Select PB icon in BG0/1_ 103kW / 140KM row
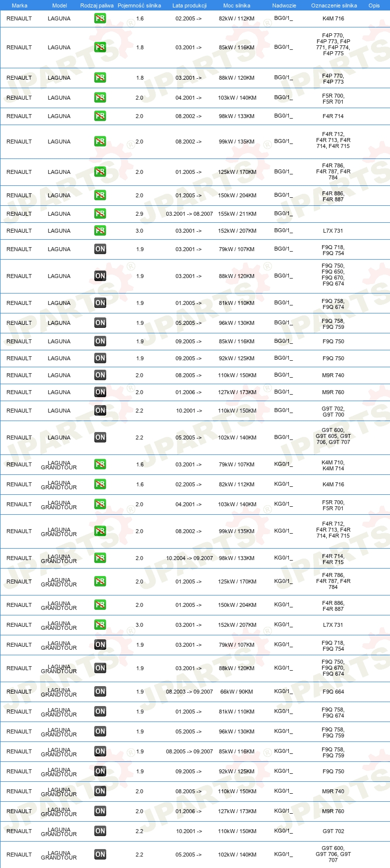The height and width of the screenshot is (868, 390). click(x=100, y=98)
